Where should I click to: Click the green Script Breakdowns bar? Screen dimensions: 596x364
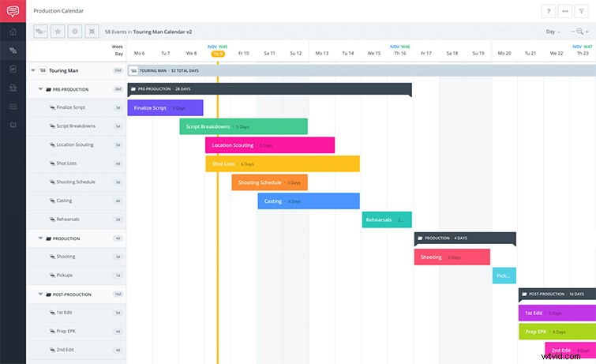pos(244,126)
